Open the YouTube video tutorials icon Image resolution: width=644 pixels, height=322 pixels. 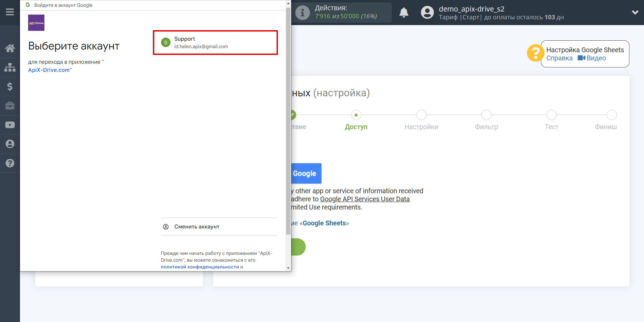coord(10,125)
